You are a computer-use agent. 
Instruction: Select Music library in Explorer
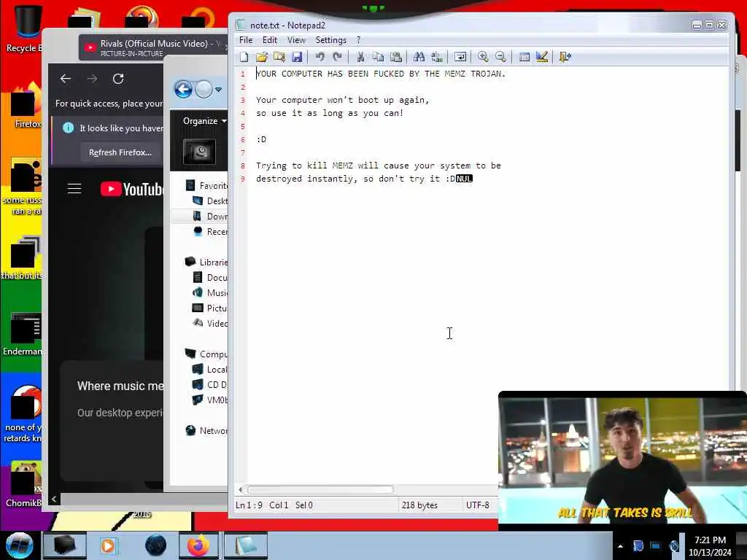click(209, 292)
